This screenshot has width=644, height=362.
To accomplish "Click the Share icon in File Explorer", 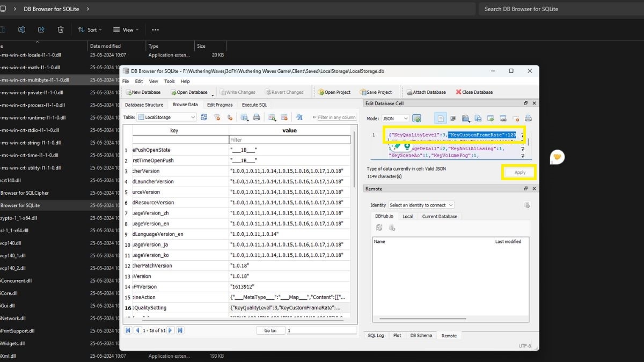I will [41, 29].
